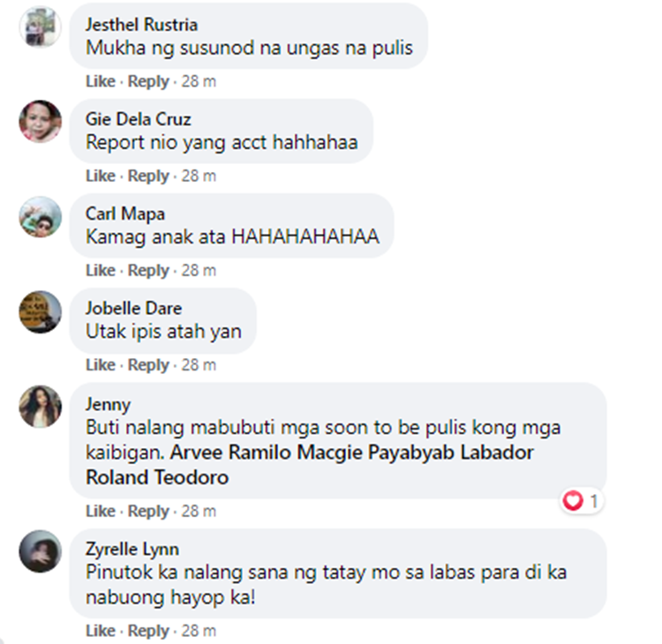Image resolution: width=662 pixels, height=644 pixels.
Task: Open tagged profile Arvee Ramilo
Action: pos(231,453)
